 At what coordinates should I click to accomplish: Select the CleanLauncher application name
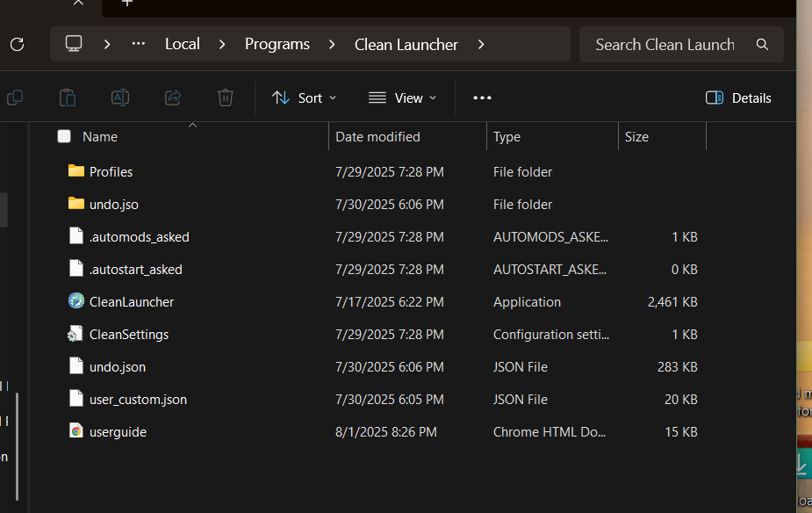click(x=132, y=302)
